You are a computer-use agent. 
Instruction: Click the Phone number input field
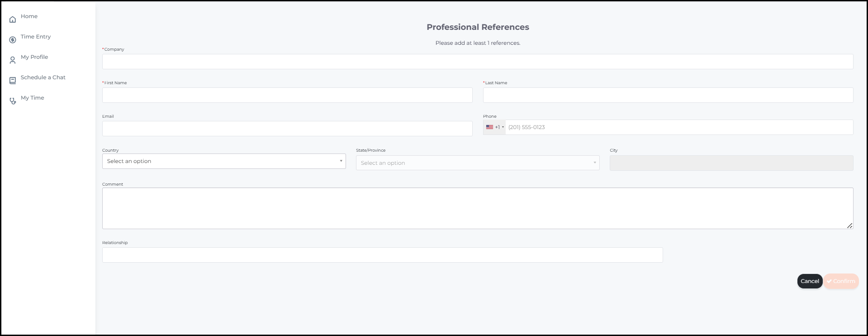click(x=679, y=127)
